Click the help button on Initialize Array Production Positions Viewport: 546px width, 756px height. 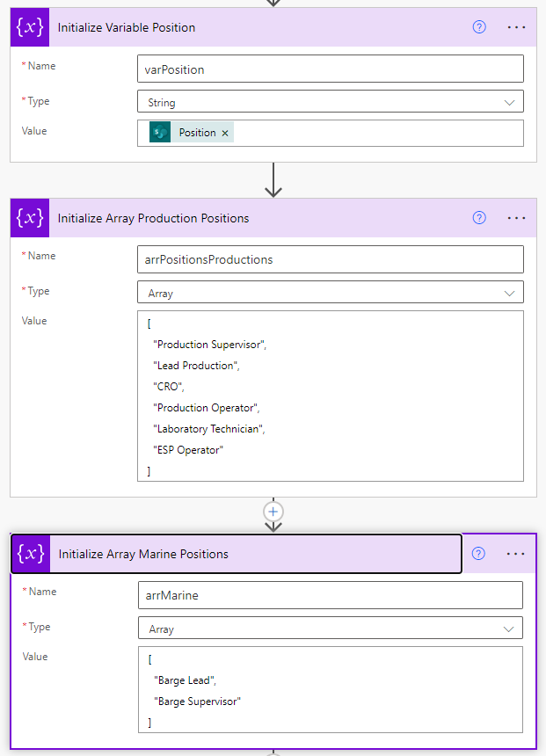tap(478, 217)
